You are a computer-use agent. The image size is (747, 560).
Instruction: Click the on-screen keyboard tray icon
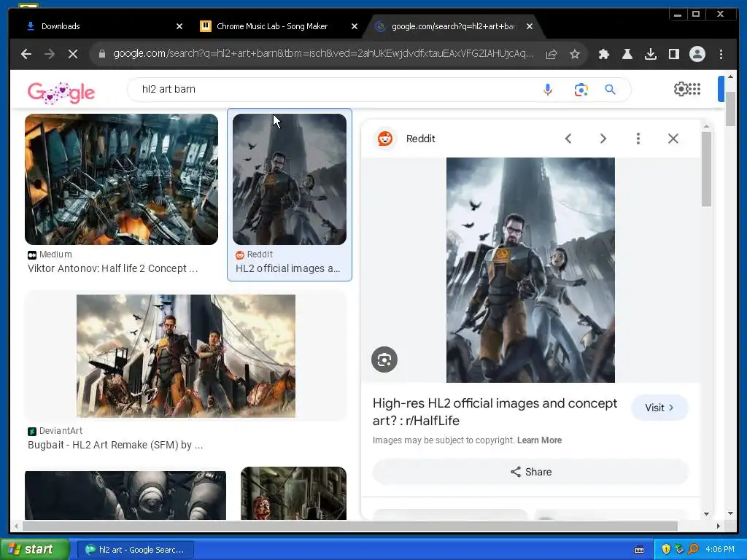(639, 550)
